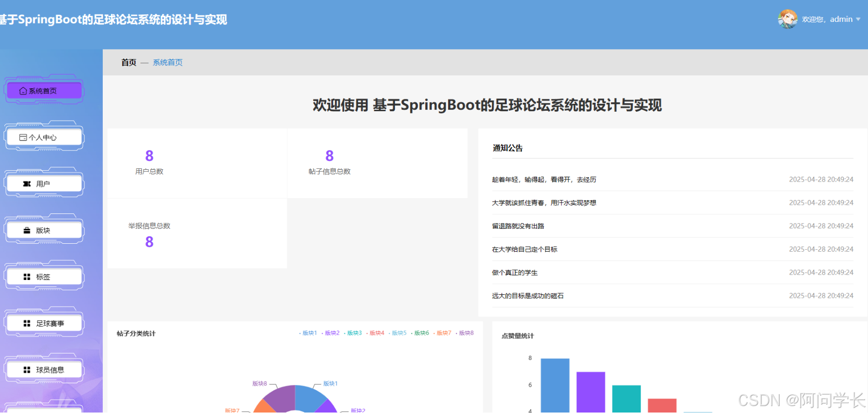Click the grid icon beside 足球赛事
Viewport: 868px width, 415px height.
coord(27,323)
